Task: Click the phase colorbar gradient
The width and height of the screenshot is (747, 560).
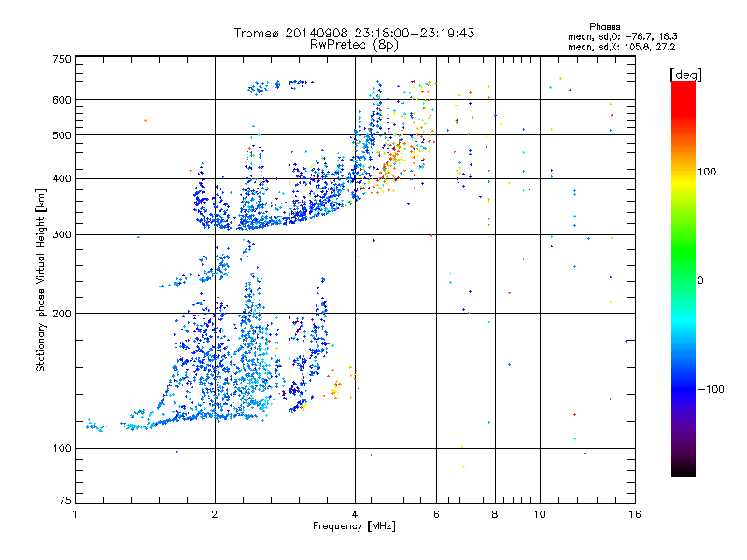Action: pyautogui.click(x=684, y=278)
